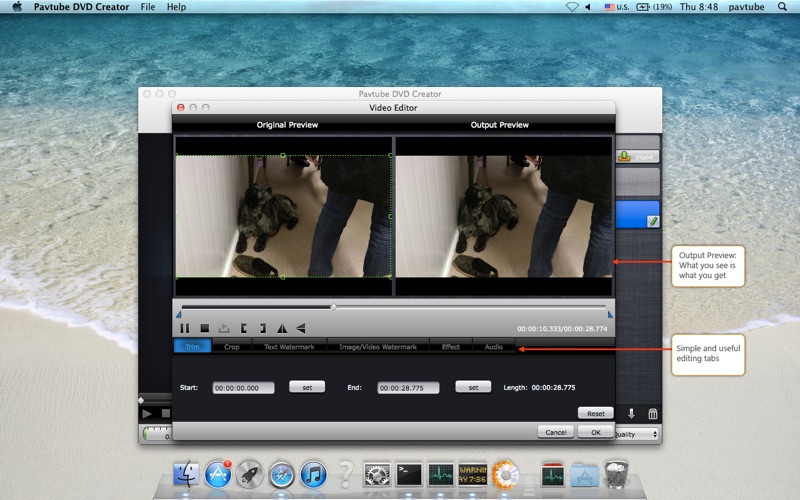Click the trash delete icon in main window
800x500 pixels.
point(653,414)
